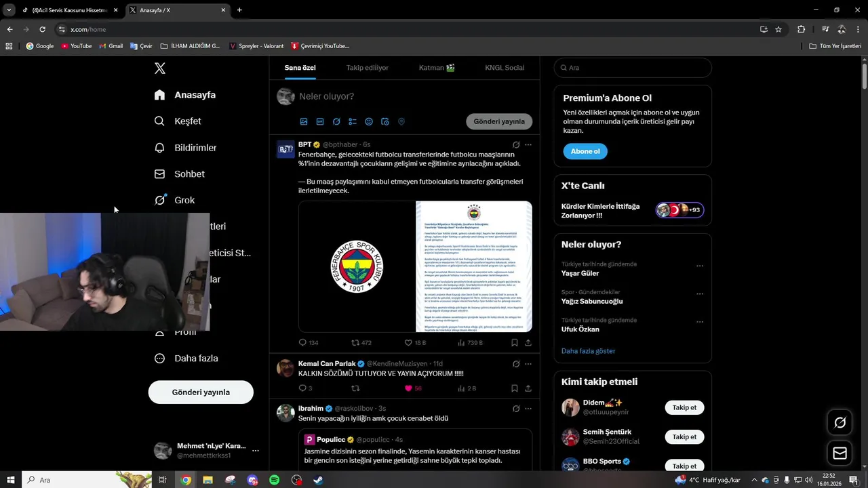Image resolution: width=868 pixels, height=488 pixels.
Task: Open floating Grok button at bottom right
Action: pyautogui.click(x=840, y=423)
